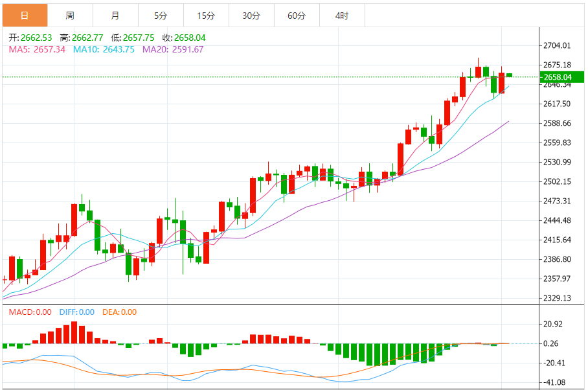Screen dimensions: 588x390
Task: Click the 2704.01 price axis label
Action: (x=558, y=46)
